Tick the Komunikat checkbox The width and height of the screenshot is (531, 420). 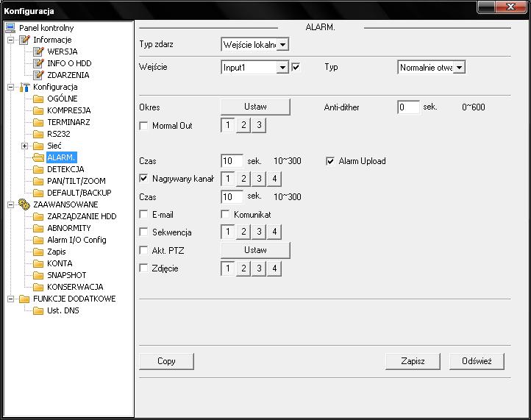227,215
